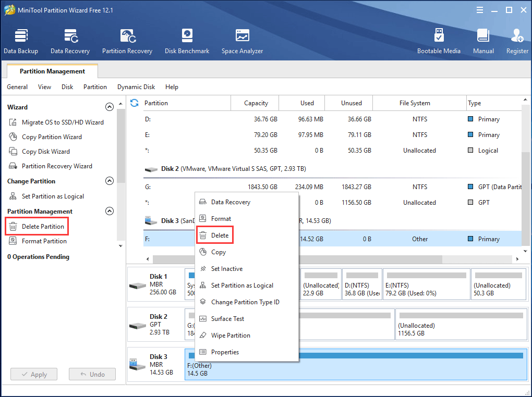Open the hamburger menu in title bar

pos(479,9)
